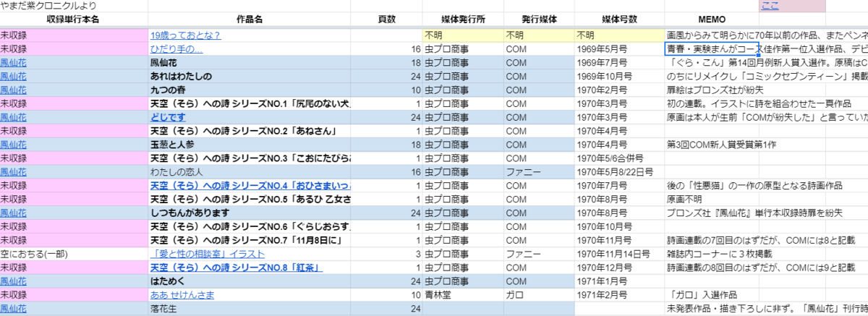Select the '1969年10月号' issue cell
Viewport: 868px width, 316px height.
click(x=619, y=76)
